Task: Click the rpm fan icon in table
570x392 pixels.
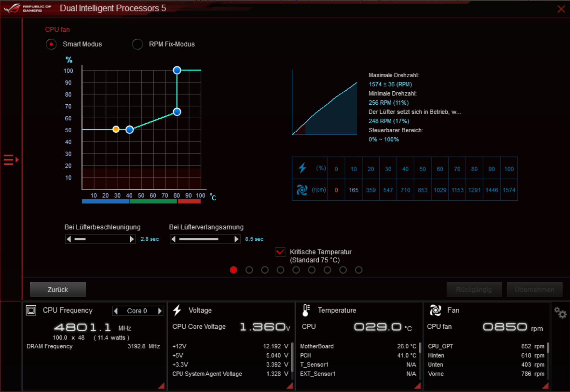Action: [302, 190]
